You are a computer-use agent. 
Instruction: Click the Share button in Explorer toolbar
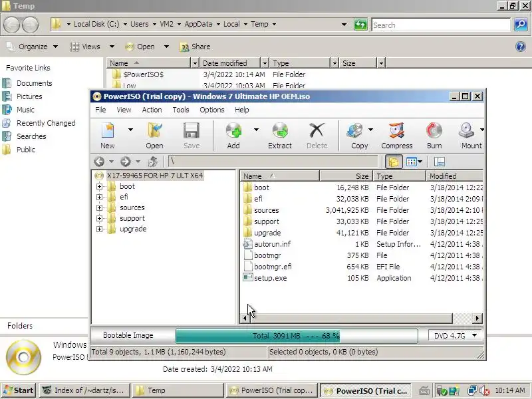[195, 47]
